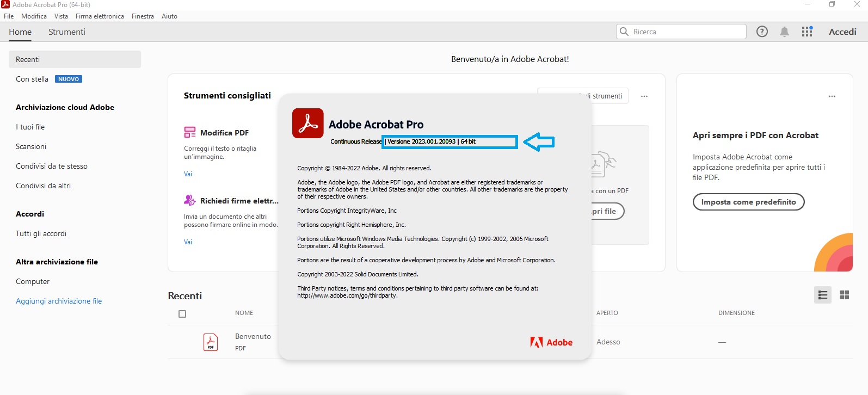Click the Accedi sign-in button
The width and height of the screenshot is (868, 395).
[x=842, y=32]
